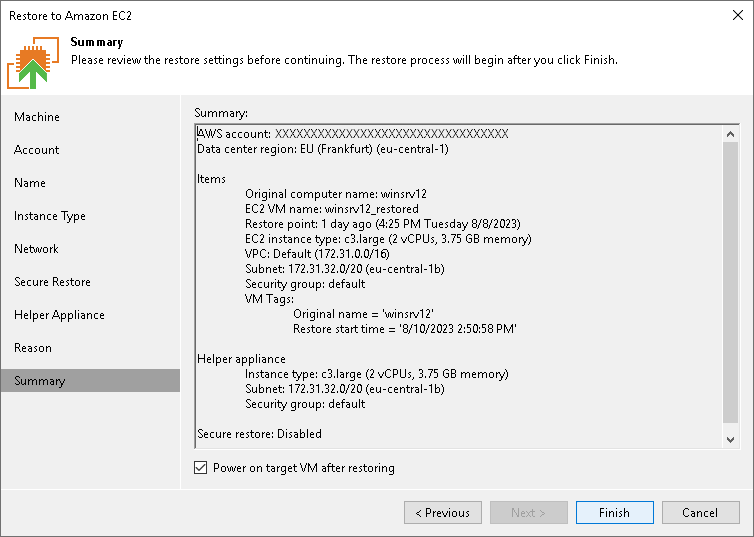Viewport: 754px width, 537px height.
Task: Click the Restore to EC2 wizard icon
Action: [33, 62]
